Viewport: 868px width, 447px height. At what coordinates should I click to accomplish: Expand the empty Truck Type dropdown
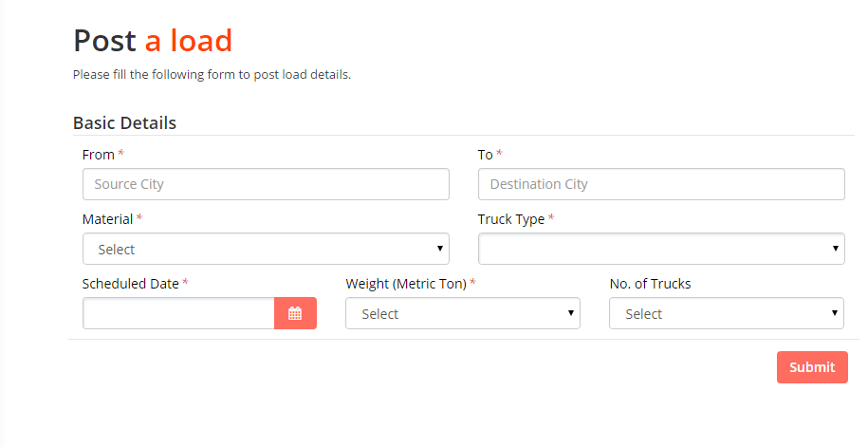(x=660, y=249)
